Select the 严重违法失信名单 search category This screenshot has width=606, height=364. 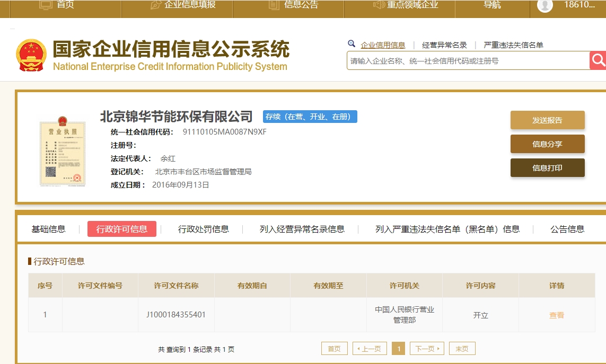coord(513,45)
